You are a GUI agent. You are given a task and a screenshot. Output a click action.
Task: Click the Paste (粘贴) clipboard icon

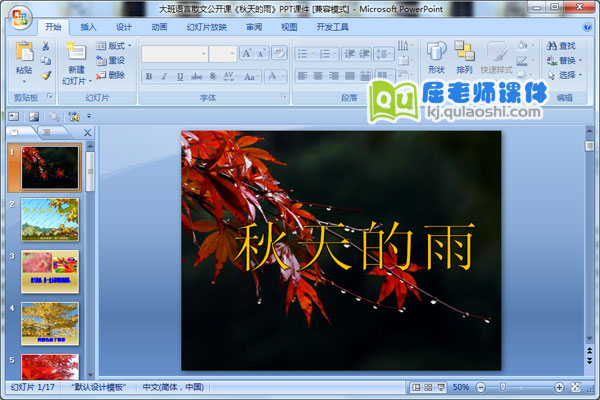tap(24, 52)
